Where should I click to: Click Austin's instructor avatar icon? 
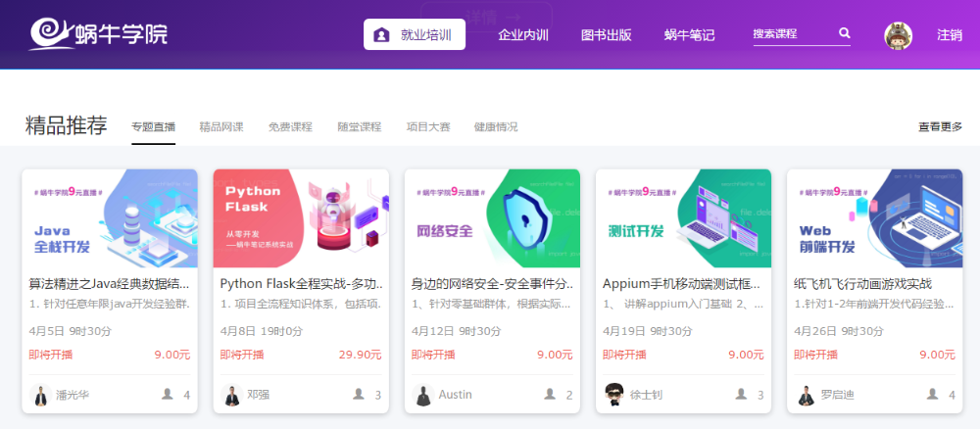422,395
